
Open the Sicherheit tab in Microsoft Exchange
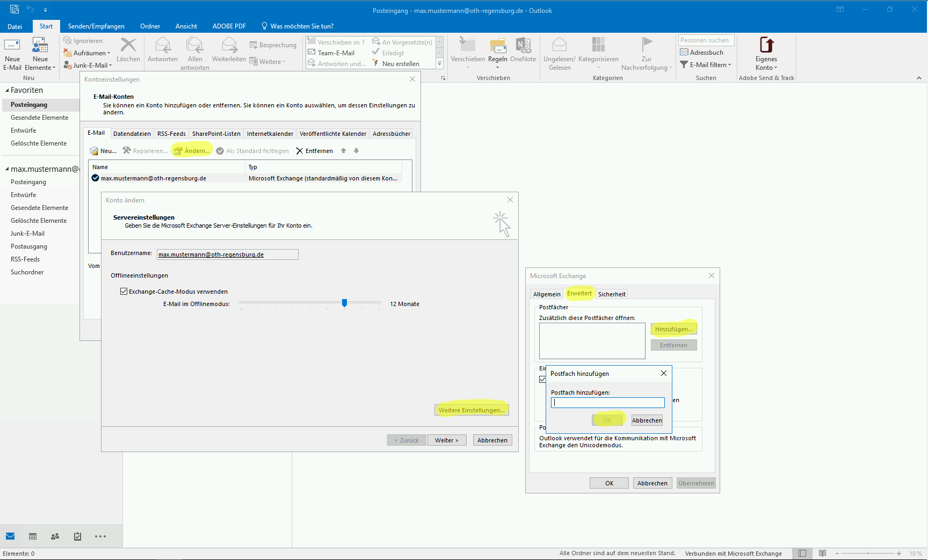click(611, 294)
